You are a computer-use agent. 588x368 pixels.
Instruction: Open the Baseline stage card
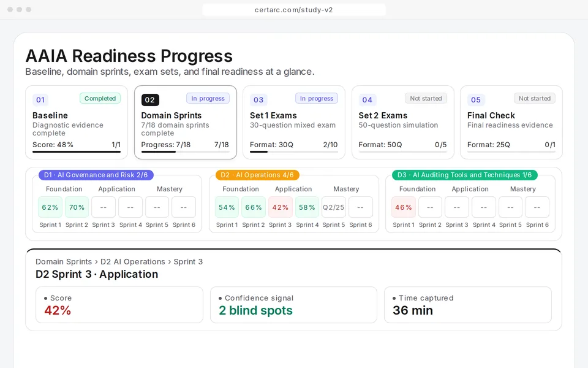click(x=77, y=123)
